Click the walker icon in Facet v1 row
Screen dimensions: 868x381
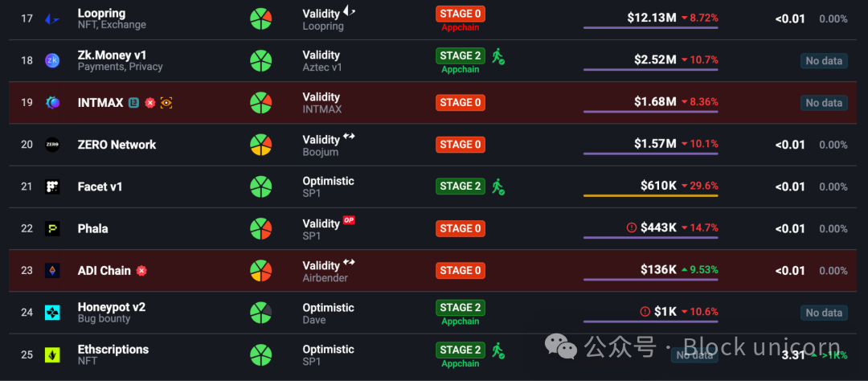point(498,186)
